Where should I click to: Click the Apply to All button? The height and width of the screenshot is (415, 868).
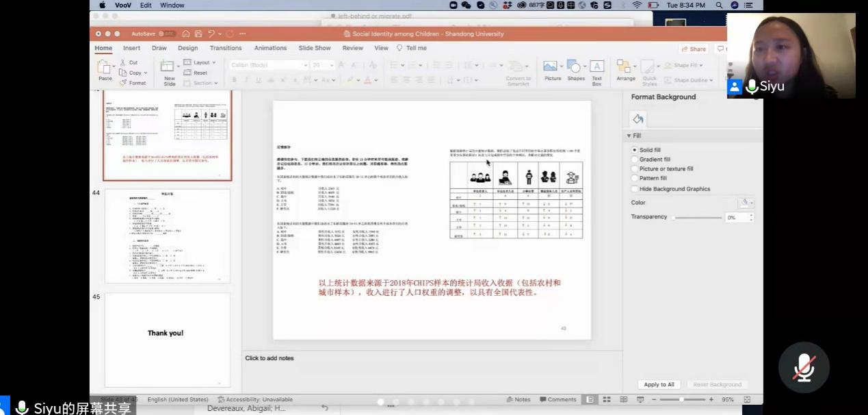[659, 384]
